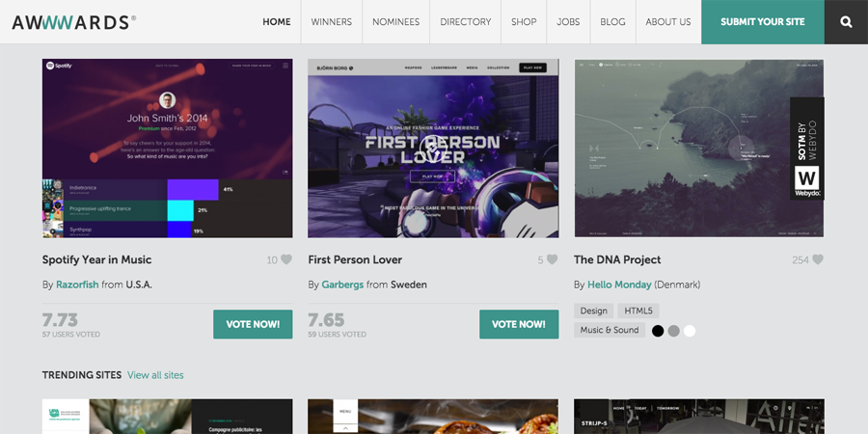Open the search magnifier icon
Viewport: 868px width, 434px height.
[x=846, y=22]
